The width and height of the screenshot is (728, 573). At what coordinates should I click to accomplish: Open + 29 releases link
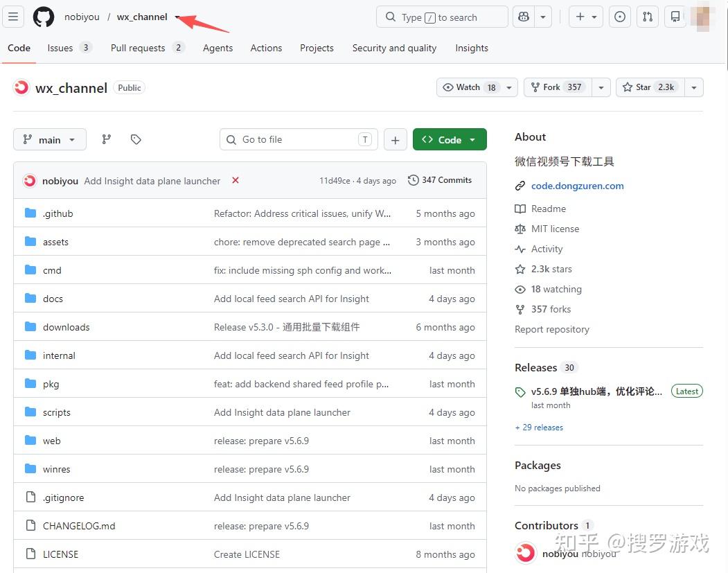pyautogui.click(x=539, y=427)
